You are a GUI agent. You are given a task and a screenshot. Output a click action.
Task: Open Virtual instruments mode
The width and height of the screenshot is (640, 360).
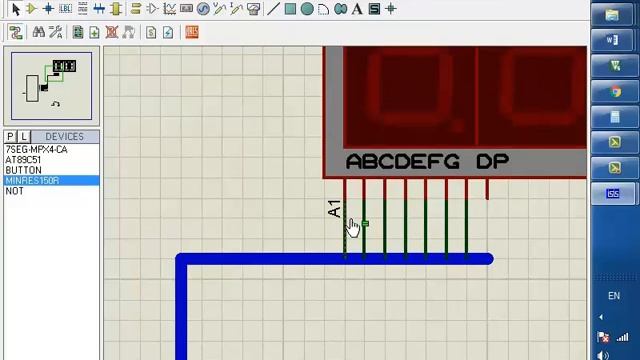[x=253, y=9]
